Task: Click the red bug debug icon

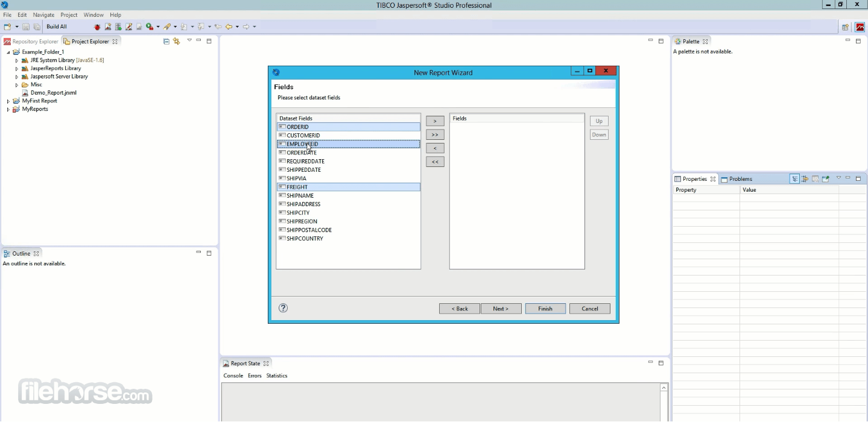Action: coord(97,27)
